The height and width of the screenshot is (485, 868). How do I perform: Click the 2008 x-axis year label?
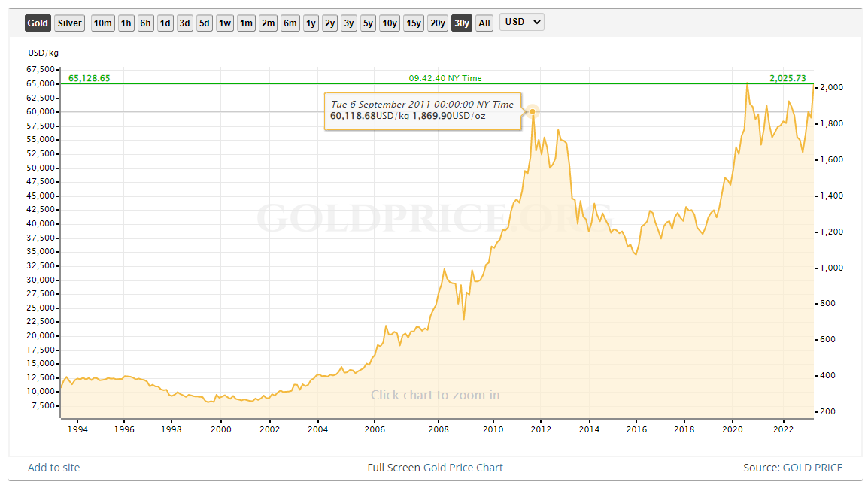pos(439,429)
